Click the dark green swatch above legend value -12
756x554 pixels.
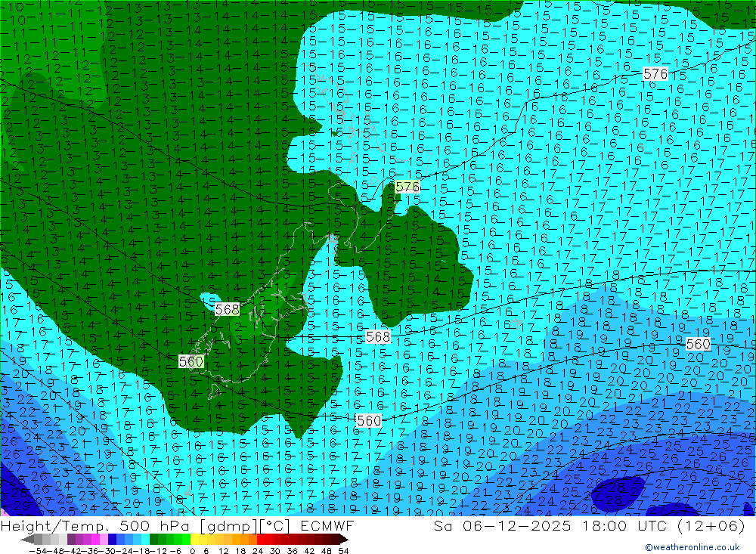point(153,539)
